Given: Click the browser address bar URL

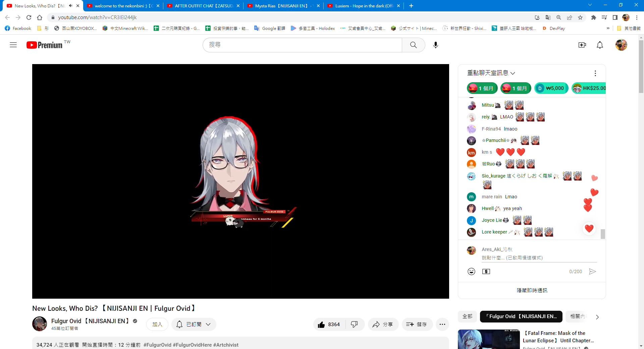Looking at the screenshot, I should [x=97, y=17].
